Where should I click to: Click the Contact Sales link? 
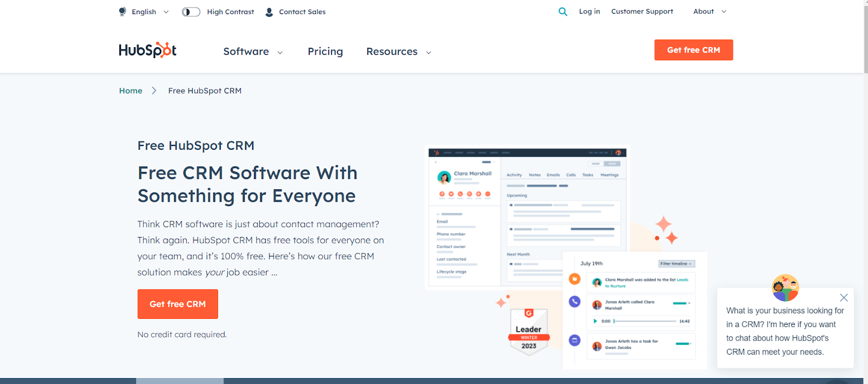302,12
